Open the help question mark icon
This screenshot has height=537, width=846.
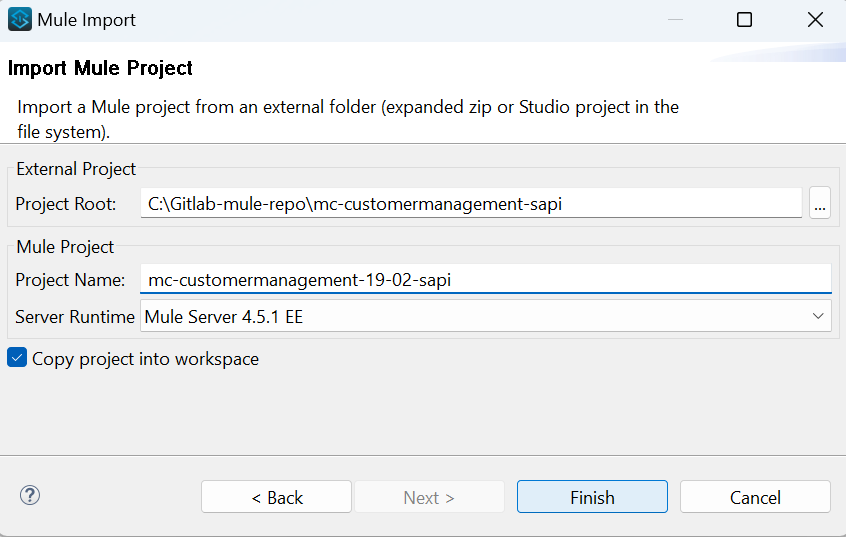pos(30,496)
